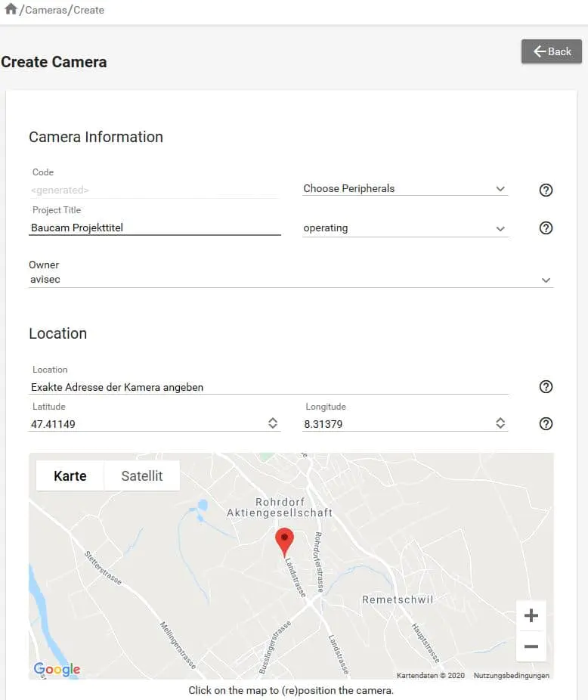
Task: Open Nutzungsbedingungen link on map
Action: pos(512,675)
